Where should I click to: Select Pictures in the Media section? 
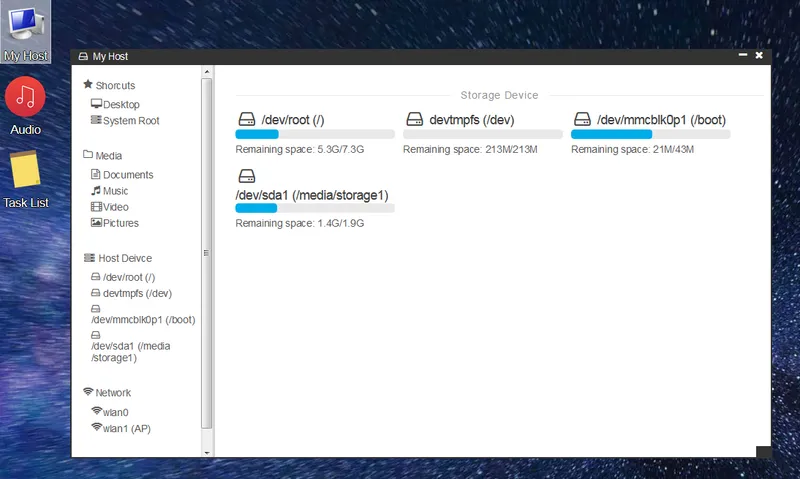tap(120, 223)
